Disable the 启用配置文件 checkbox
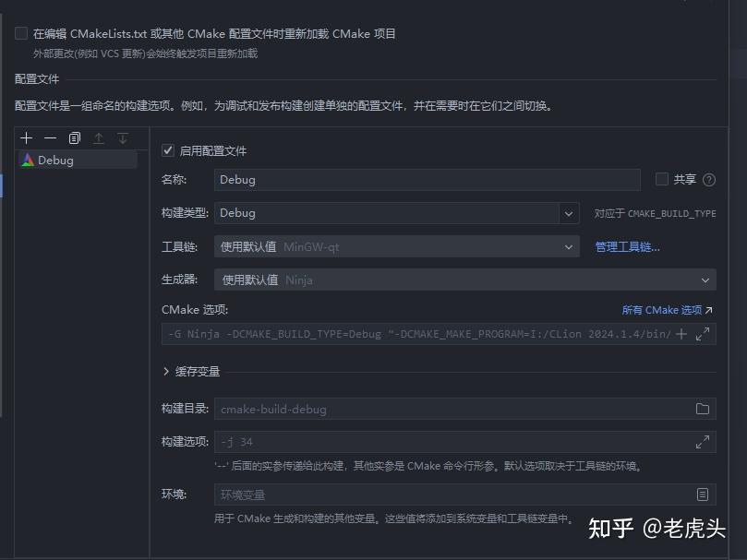747x560 pixels. tap(168, 149)
